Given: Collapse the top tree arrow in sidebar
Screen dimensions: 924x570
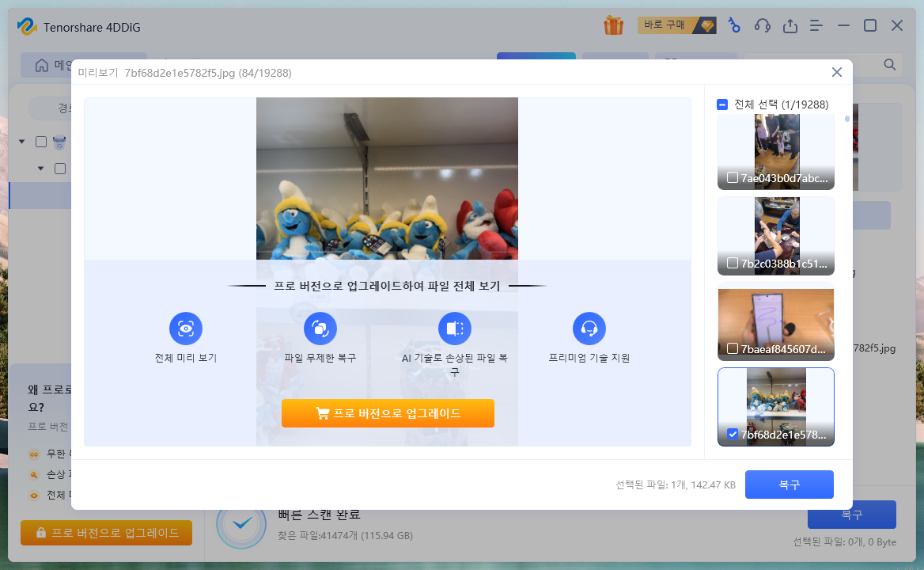Looking at the screenshot, I should click(22, 142).
